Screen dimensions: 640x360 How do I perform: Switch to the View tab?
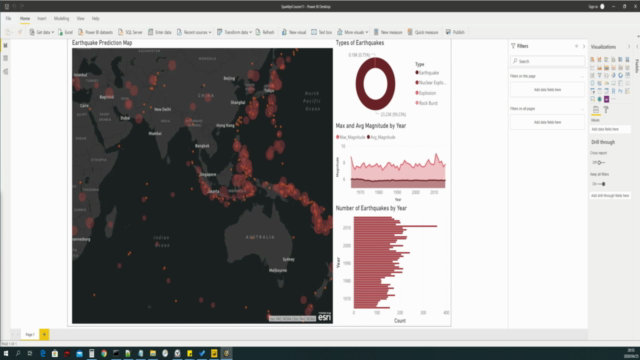pos(80,18)
